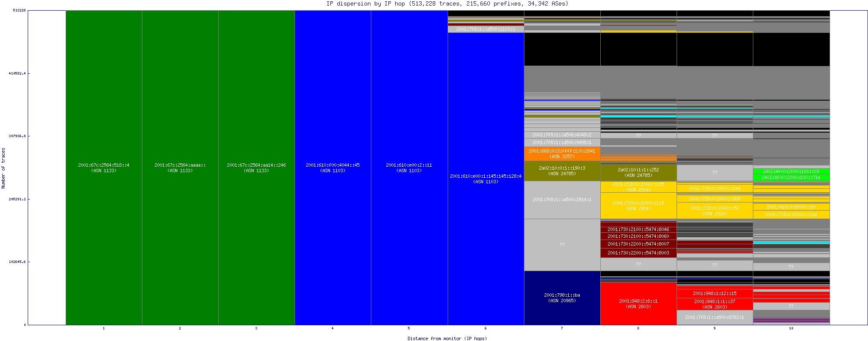
Task: Click the x-axis tick label 1
Action: [x=104, y=328]
